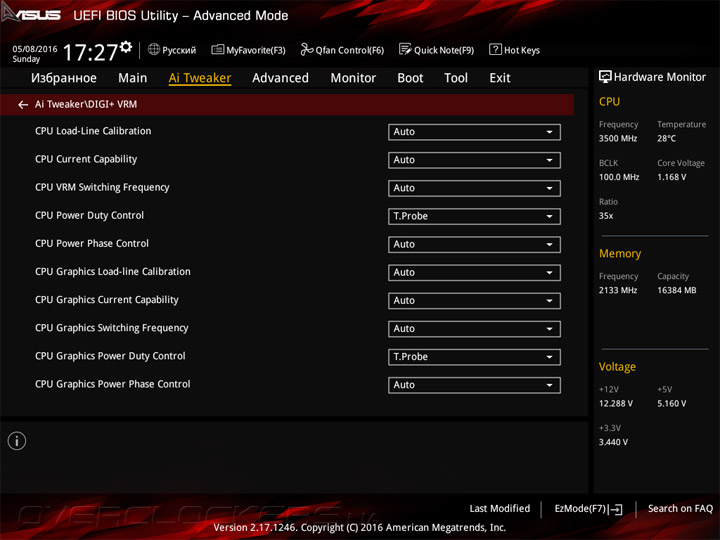Screen dimensions: 720x540
Task: Open Quick Note(F9)
Action: click(436, 50)
